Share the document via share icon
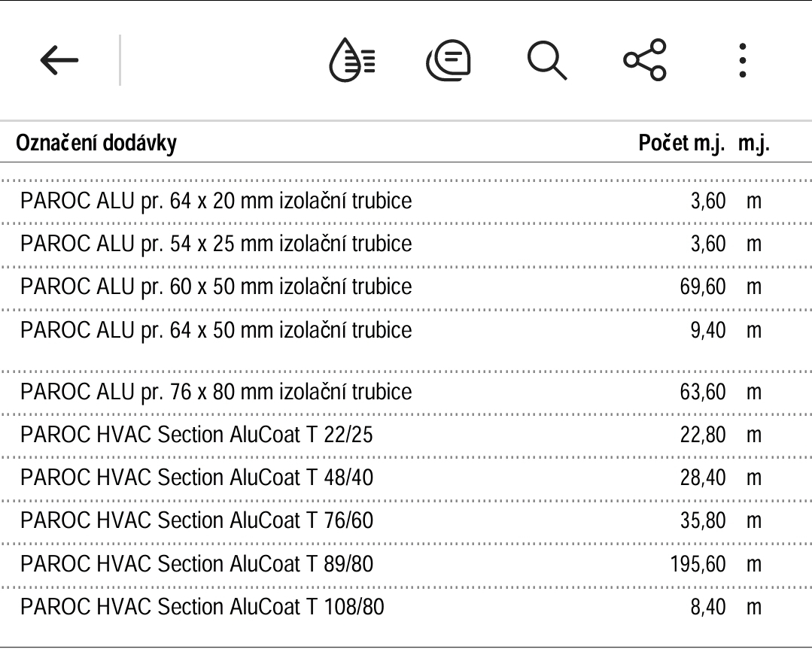Image resolution: width=812 pixels, height=655 pixels. 645,60
